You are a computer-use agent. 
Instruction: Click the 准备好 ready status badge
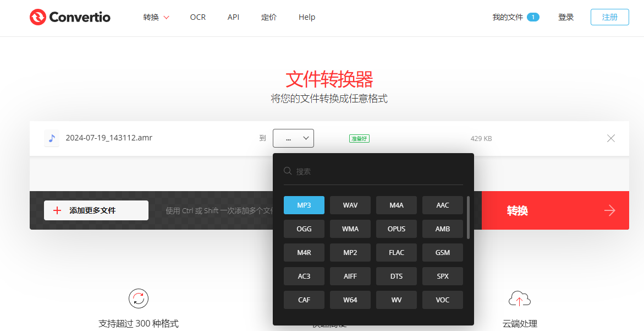pyautogui.click(x=359, y=139)
